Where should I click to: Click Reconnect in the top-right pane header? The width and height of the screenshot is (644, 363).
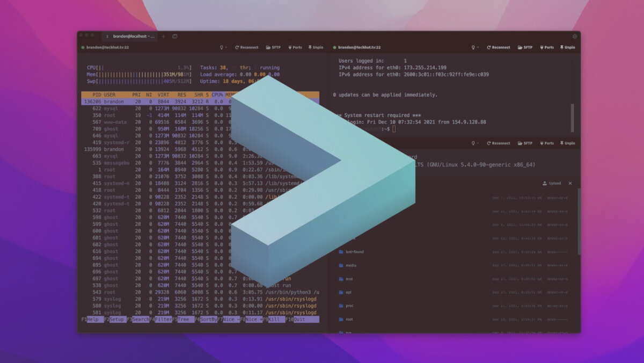point(498,47)
